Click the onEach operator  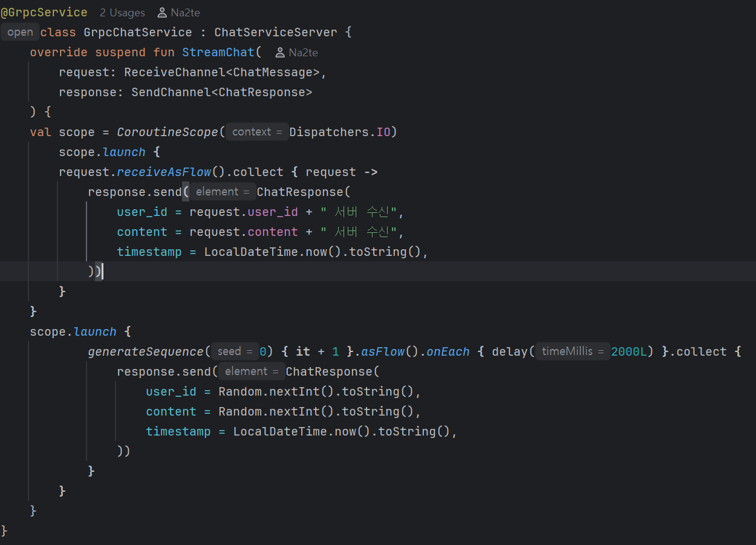[x=448, y=351]
